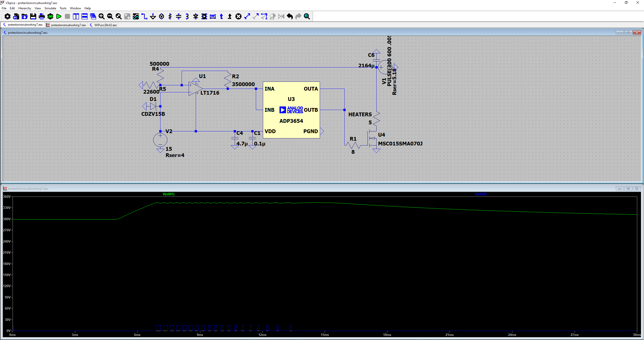644x340 pixels.
Task: Select the Resistor placement tool
Action: tap(170, 17)
